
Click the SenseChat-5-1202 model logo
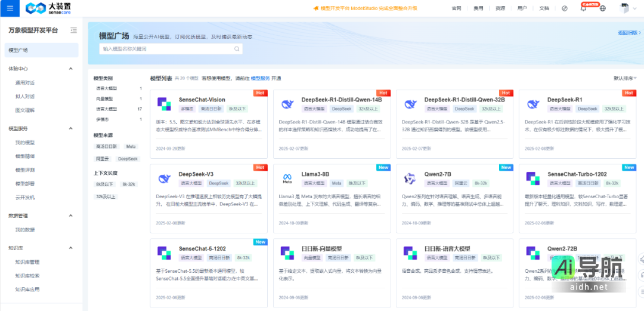(165, 253)
